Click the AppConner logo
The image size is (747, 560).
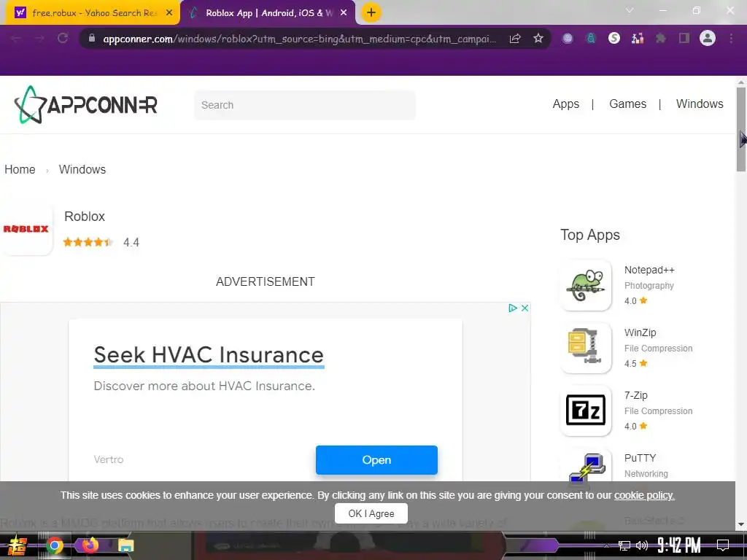point(86,104)
